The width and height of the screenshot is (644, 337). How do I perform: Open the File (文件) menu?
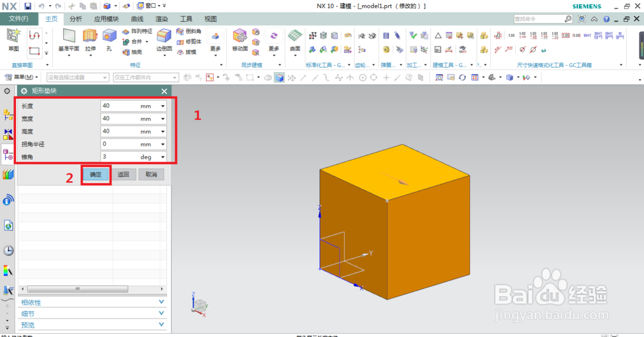(x=19, y=19)
